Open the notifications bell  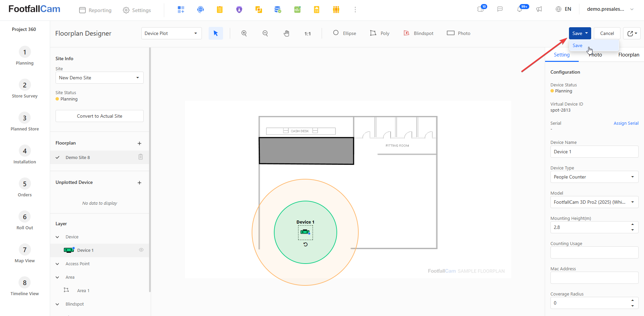pos(520,9)
